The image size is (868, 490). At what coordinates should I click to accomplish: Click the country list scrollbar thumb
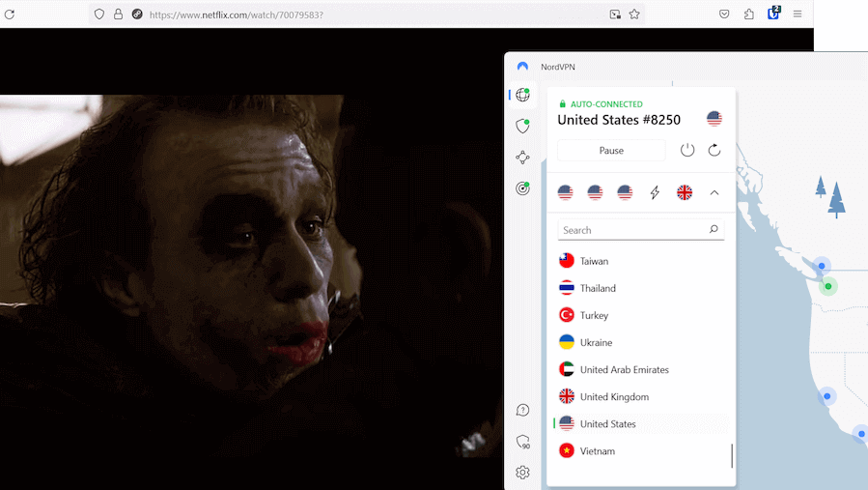732,455
